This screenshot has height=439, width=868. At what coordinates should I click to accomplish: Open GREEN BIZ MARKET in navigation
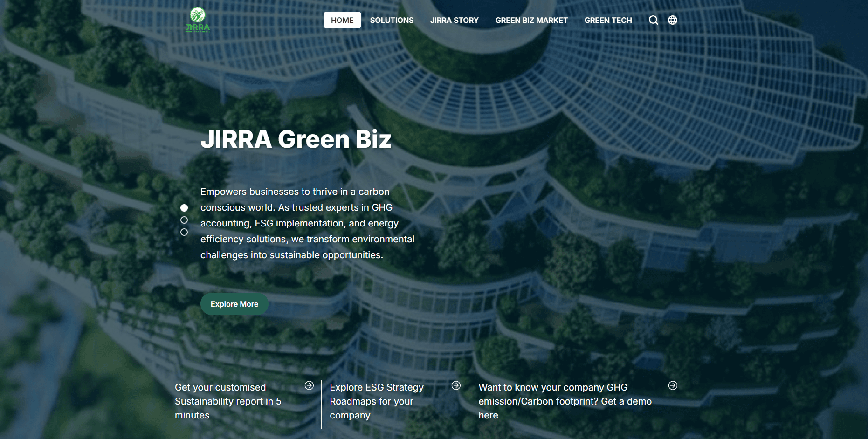(x=531, y=20)
